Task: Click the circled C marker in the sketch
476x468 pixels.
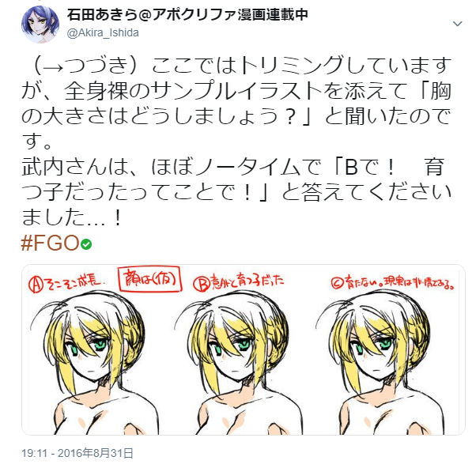Action: [337, 283]
